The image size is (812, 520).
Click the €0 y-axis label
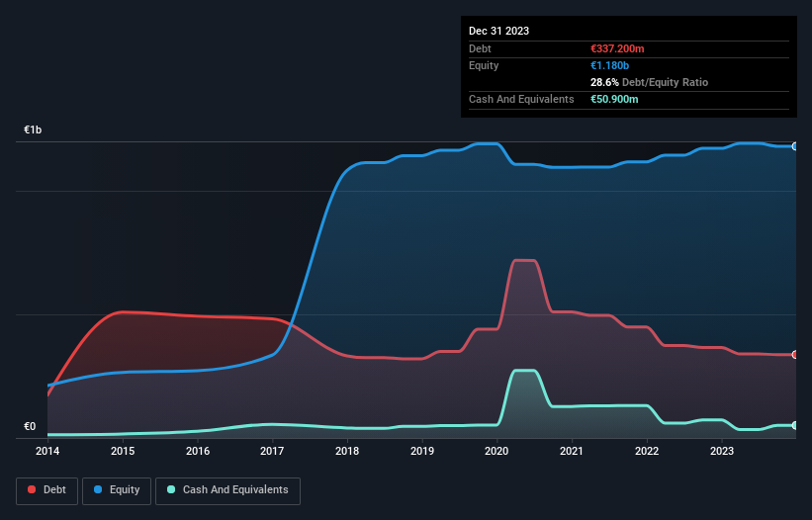(x=30, y=426)
